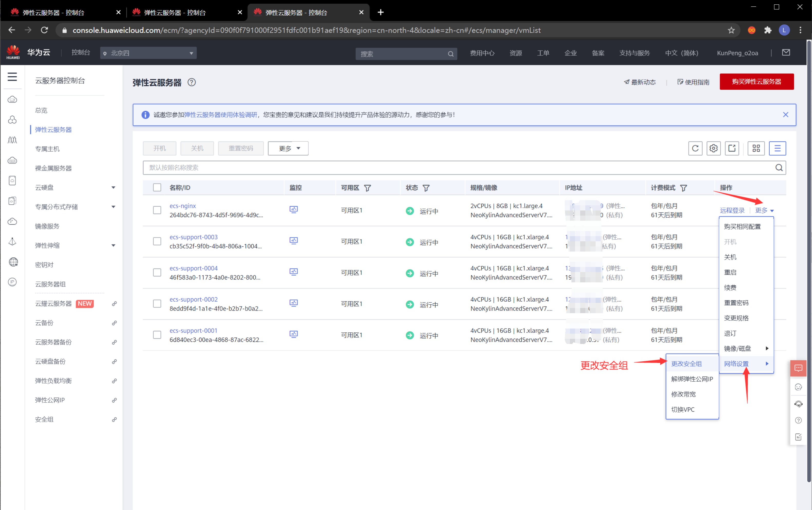The height and width of the screenshot is (510, 812).
Task: Click the monitoring icon for ecs-support-0001
Action: coord(293,334)
